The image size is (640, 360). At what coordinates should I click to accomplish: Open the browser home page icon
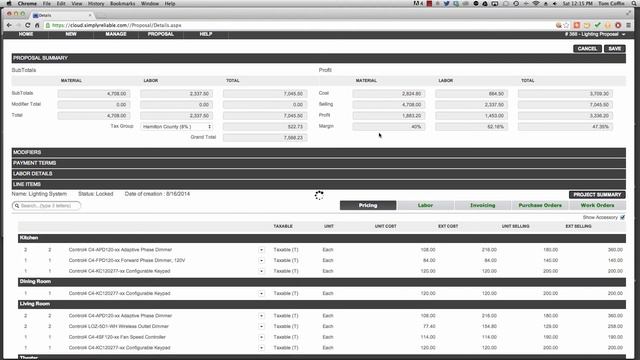click(x=37, y=25)
